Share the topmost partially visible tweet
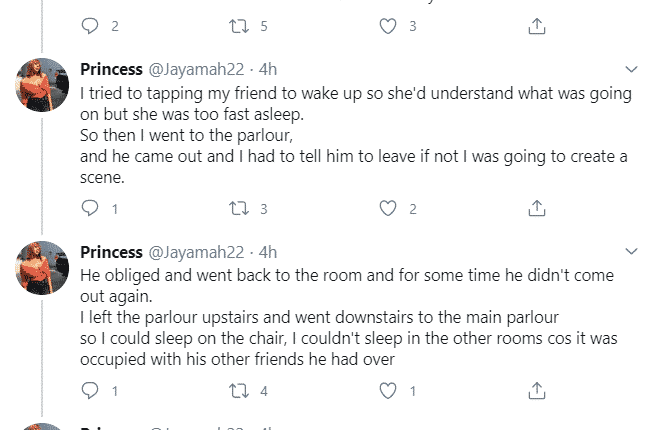This screenshot has height=430, width=655. click(x=537, y=26)
